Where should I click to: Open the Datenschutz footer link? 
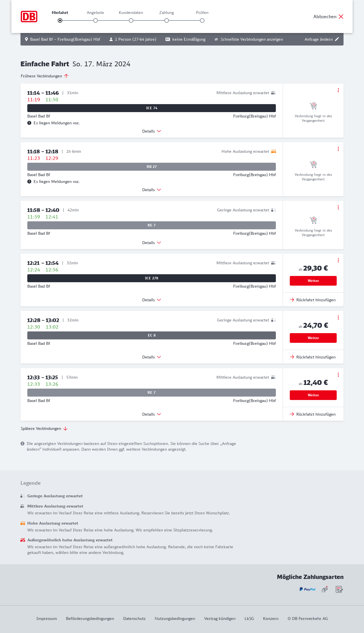[x=134, y=618]
